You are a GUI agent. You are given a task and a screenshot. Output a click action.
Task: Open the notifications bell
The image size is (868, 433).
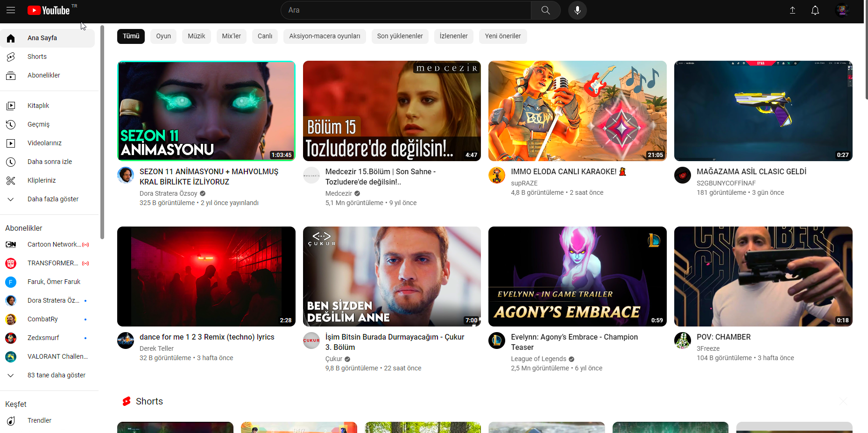815,10
